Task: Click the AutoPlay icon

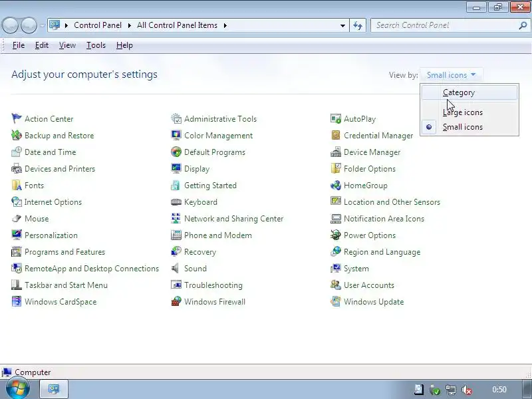Action: (x=336, y=118)
